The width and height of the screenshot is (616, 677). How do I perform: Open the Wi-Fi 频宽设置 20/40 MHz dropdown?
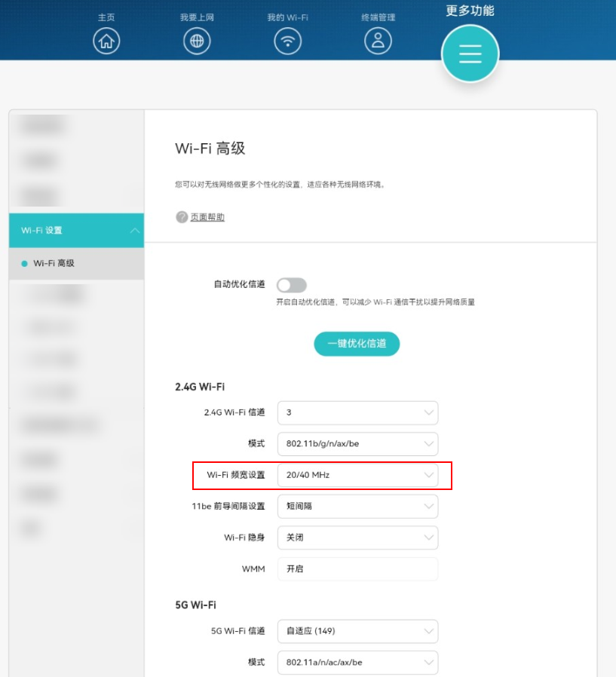point(357,475)
